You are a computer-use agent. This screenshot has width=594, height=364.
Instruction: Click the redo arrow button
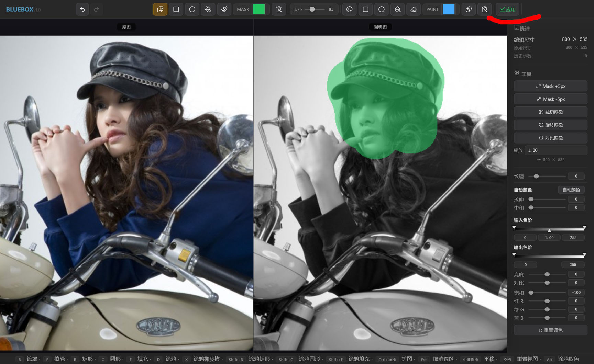click(x=97, y=9)
